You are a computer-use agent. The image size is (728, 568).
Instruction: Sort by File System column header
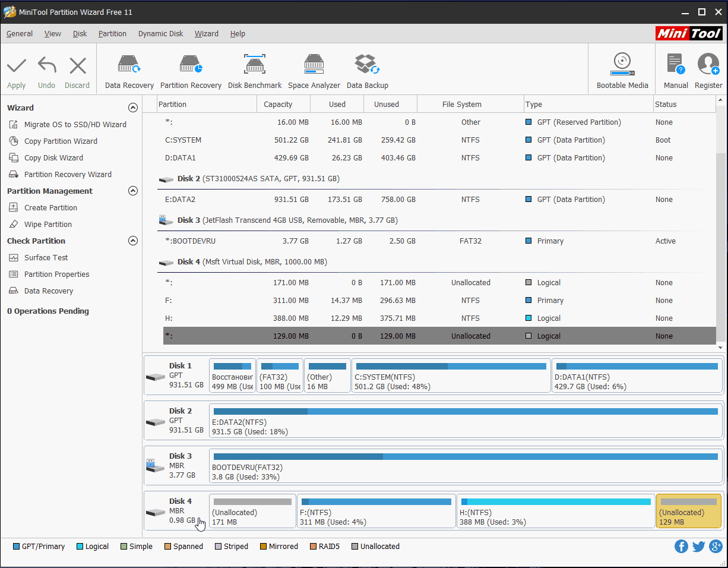[x=470, y=104]
